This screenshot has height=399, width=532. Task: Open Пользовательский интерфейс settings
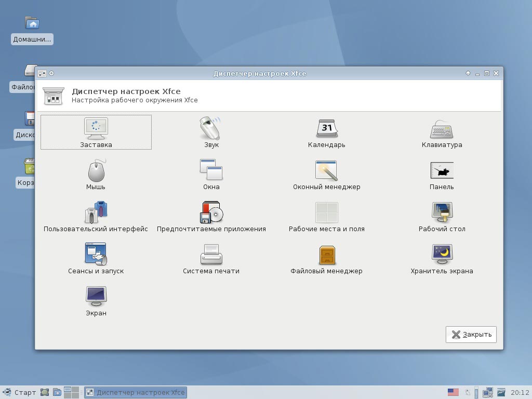96,212
